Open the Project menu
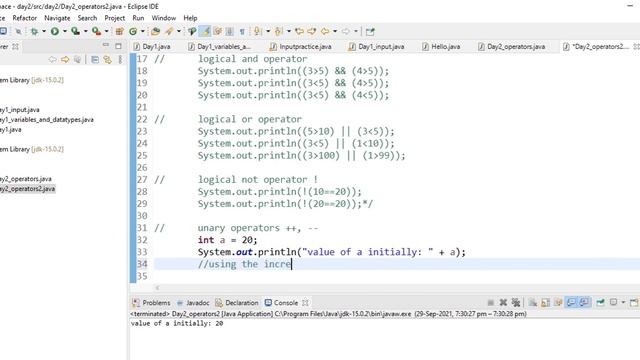Screen dimensions: 640x360 [x=115, y=18]
